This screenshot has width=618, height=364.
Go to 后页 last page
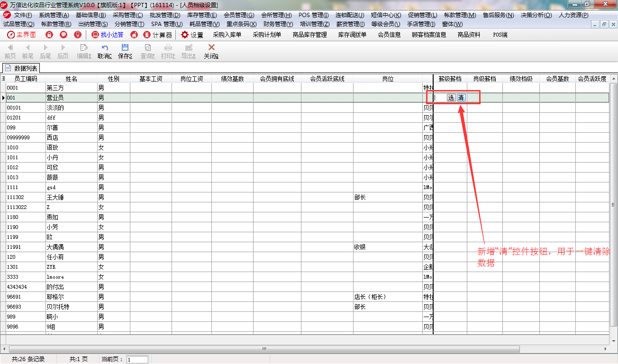[x=63, y=52]
